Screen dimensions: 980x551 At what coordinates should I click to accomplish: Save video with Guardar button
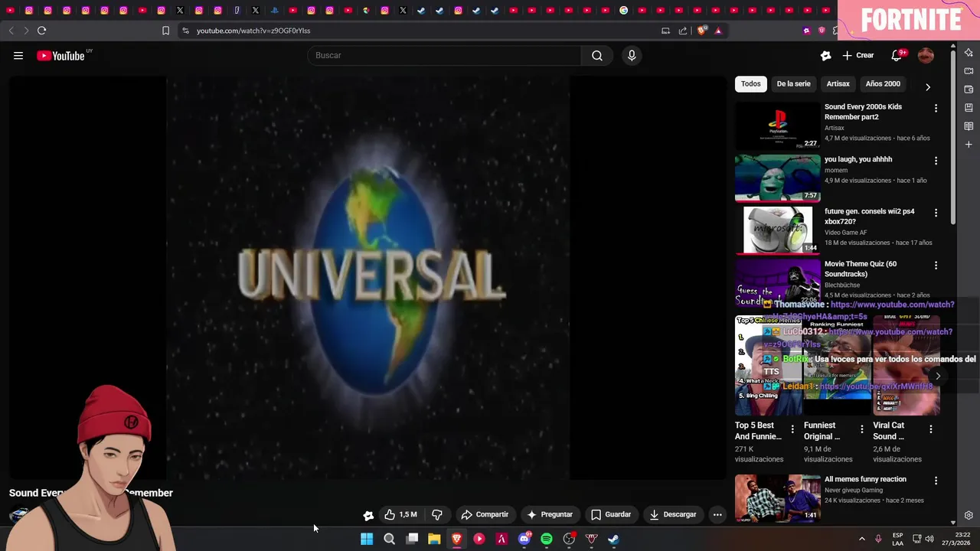pos(611,515)
